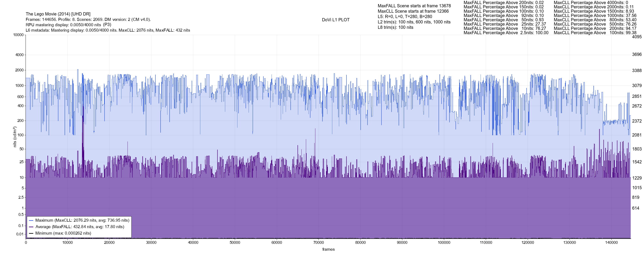This screenshot has height=258, width=644.
Task: Click the MaxCLL Percentage Above 1000nits line
Action: pyautogui.click(x=595, y=15)
